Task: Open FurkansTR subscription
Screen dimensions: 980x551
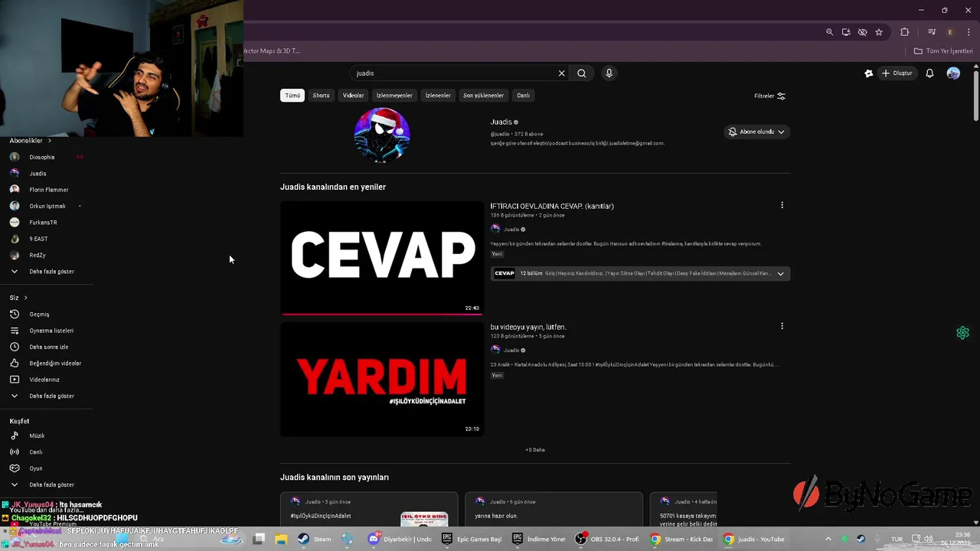Action: click(x=43, y=223)
